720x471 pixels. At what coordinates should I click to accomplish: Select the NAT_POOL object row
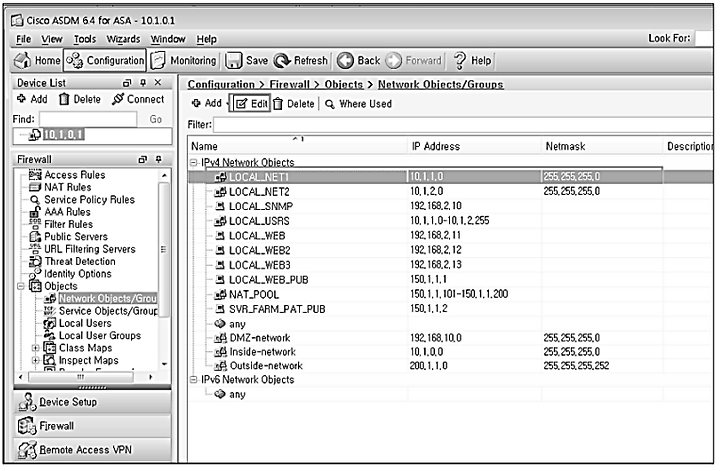(x=450, y=294)
